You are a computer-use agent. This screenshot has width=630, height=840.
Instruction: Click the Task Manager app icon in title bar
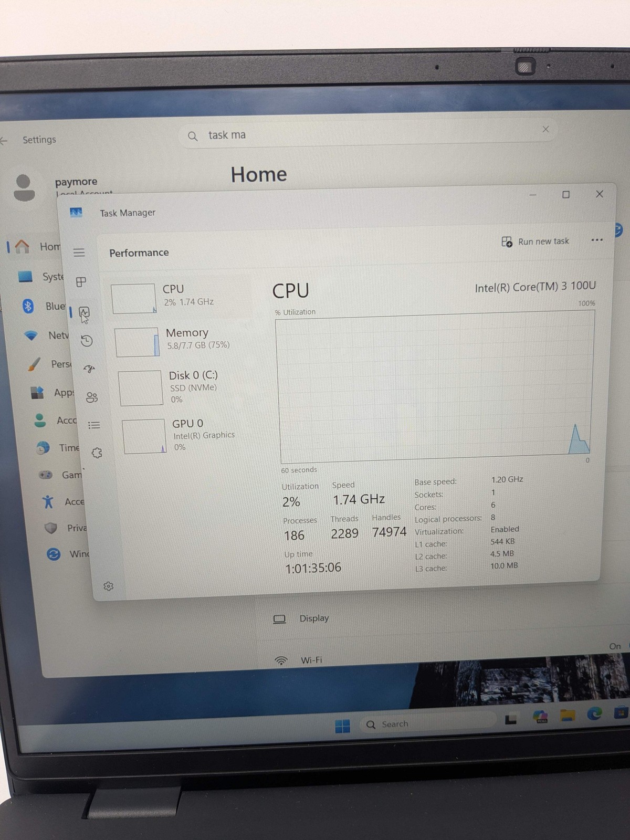pos(76,213)
